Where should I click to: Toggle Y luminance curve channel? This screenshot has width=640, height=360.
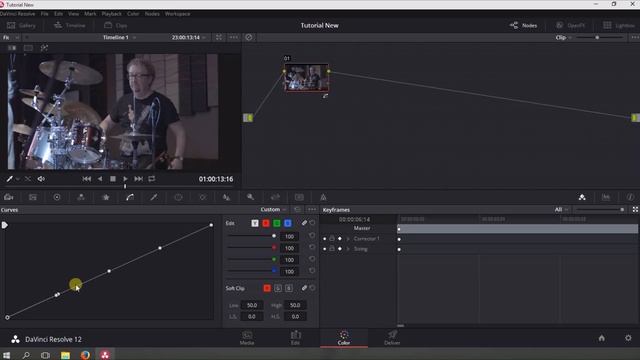[255, 223]
